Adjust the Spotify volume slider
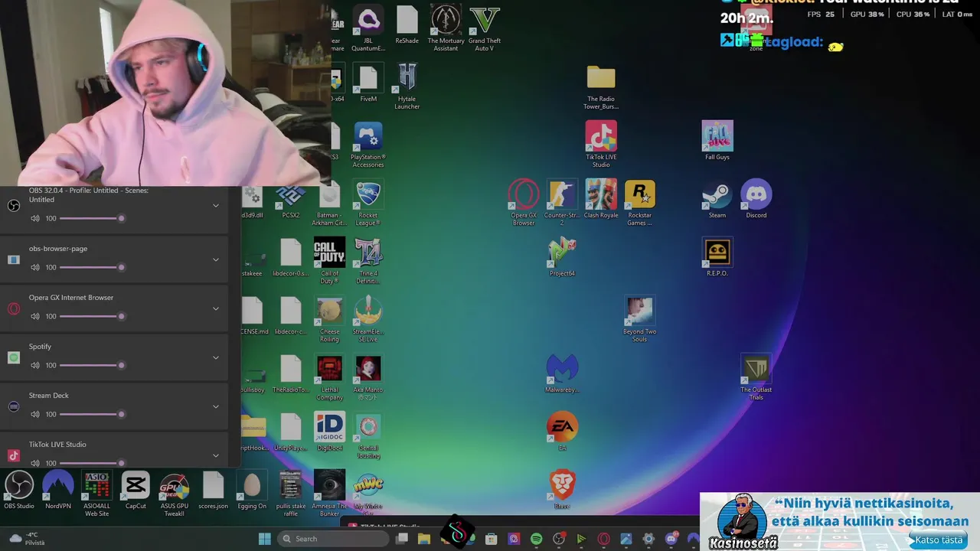This screenshot has width=980, height=551. [x=92, y=366]
